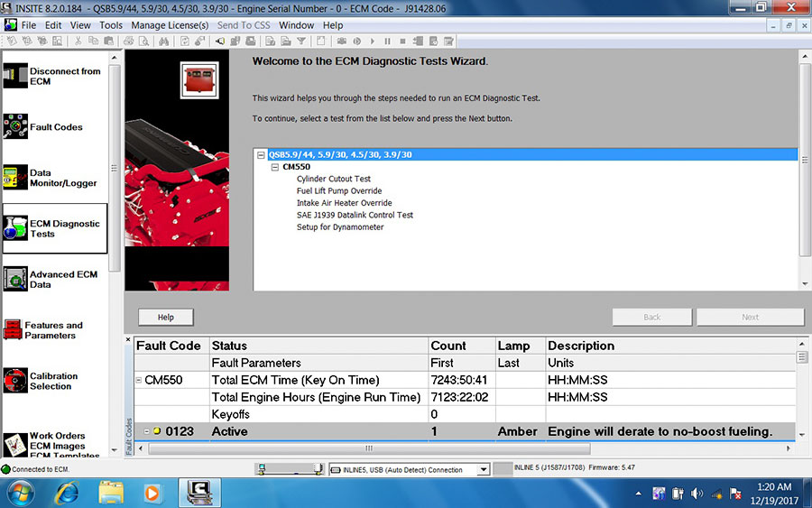Image resolution: width=812 pixels, height=508 pixels.
Task: Open the Tools menu
Action: (x=111, y=25)
